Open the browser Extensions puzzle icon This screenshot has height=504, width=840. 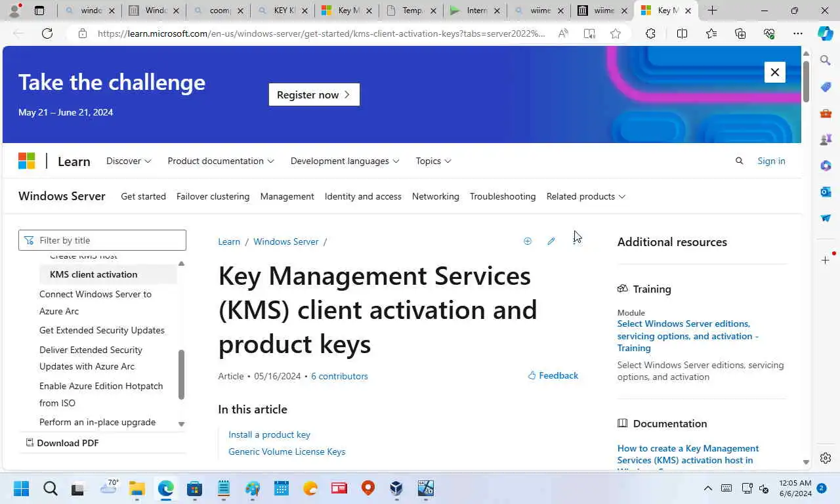[x=650, y=33]
